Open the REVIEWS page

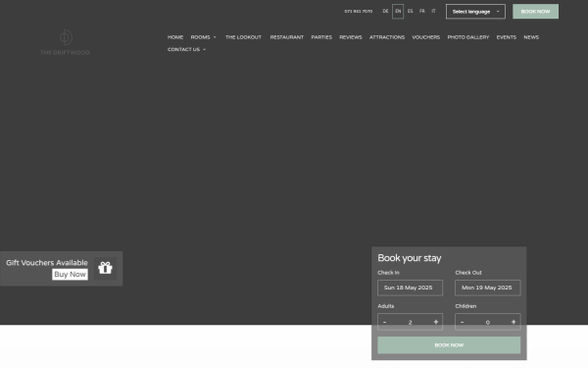(351, 37)
